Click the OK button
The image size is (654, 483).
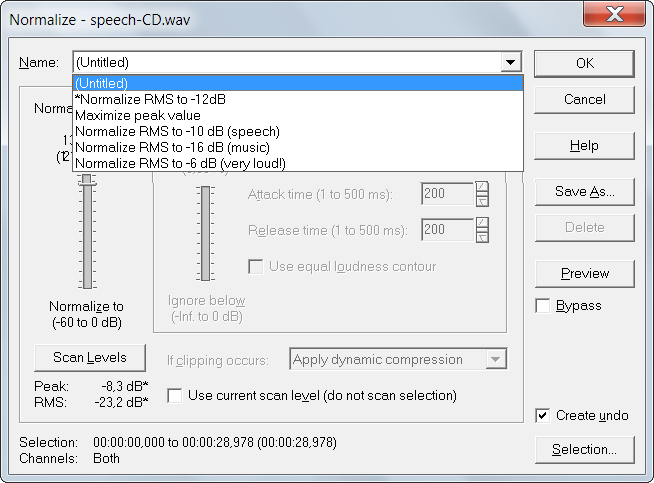(x=584, y=63)
